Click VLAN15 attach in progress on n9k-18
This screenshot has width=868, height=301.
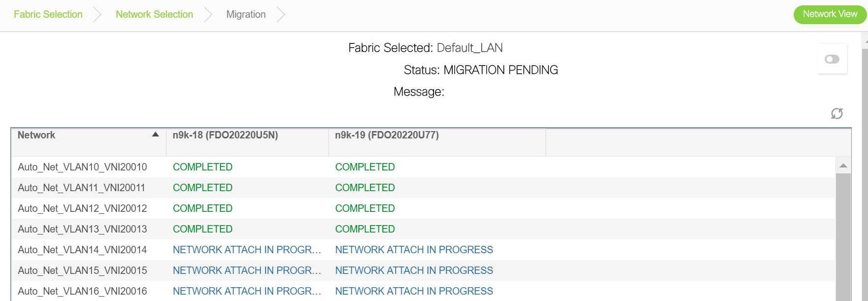pyautogui.click(x=247, y=270)
